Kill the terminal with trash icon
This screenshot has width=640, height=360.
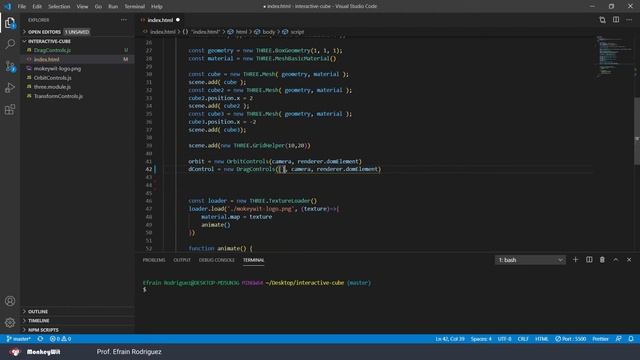pos(602,260)
